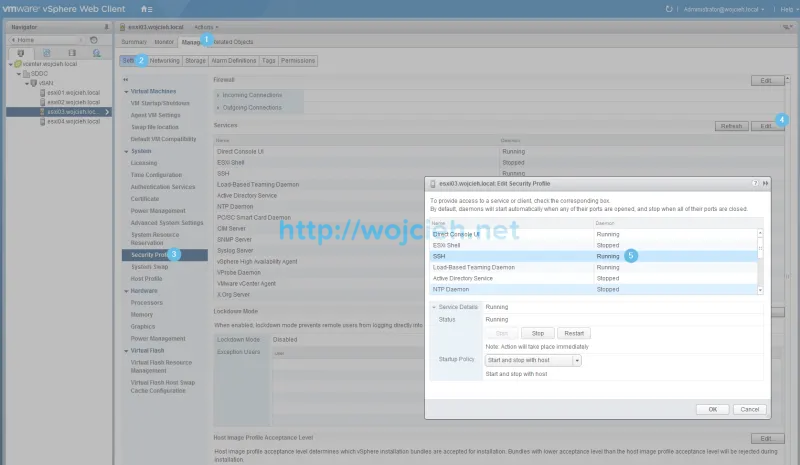Expand Outgoing Connections firewall section
This screenshot has width=800, height=465.
[x=218, y=108]
